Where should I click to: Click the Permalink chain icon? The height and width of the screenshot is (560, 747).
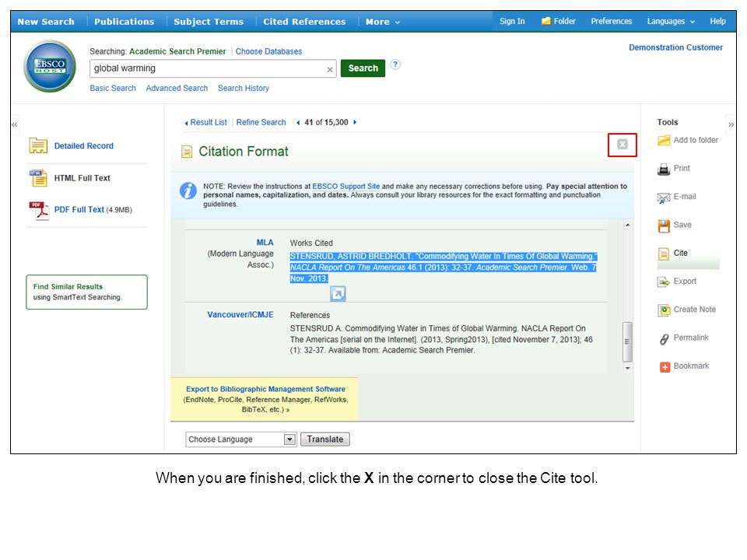(664, 338)
